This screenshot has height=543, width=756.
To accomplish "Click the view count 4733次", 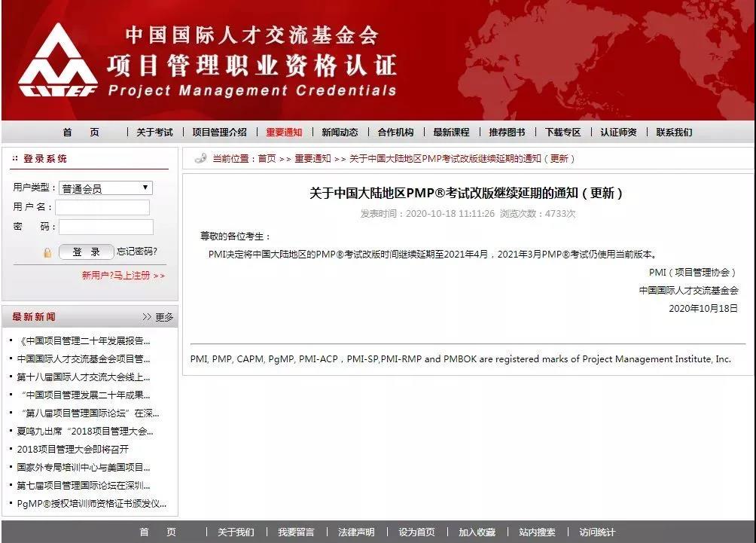I will pos(560,214).
